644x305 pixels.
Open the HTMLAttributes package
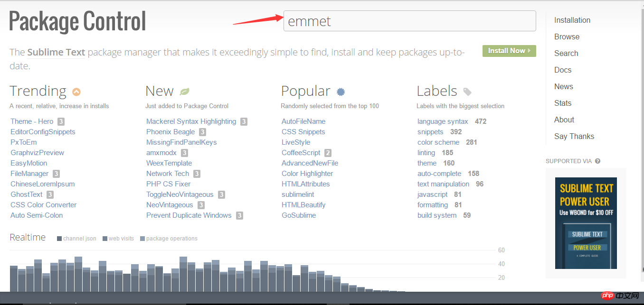306,184
